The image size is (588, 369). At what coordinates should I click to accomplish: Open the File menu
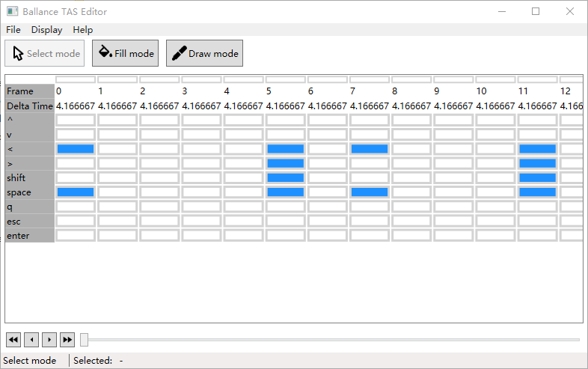13,30
